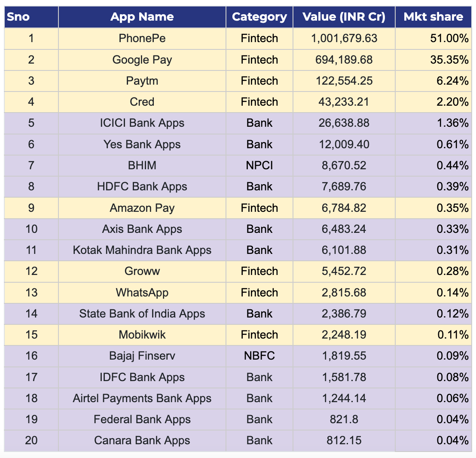
Task: Click the value 8,670.52
Action: pyautogui.click(x=344, y=165)
